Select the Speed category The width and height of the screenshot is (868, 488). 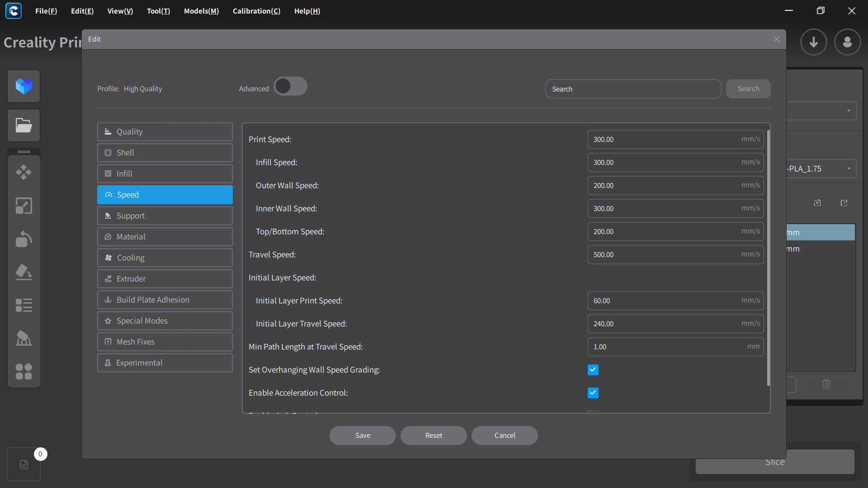[x=165, y=195]
